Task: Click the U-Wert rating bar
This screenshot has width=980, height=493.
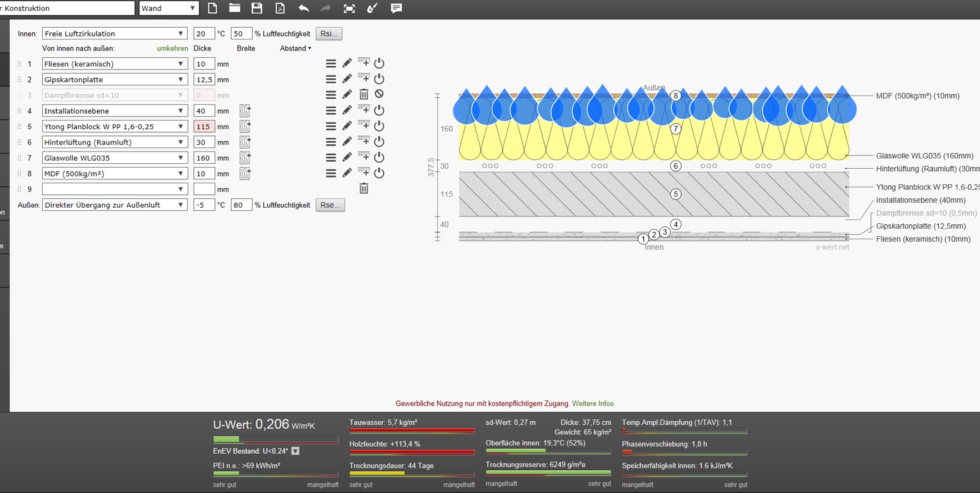Action: coord(276,440)
